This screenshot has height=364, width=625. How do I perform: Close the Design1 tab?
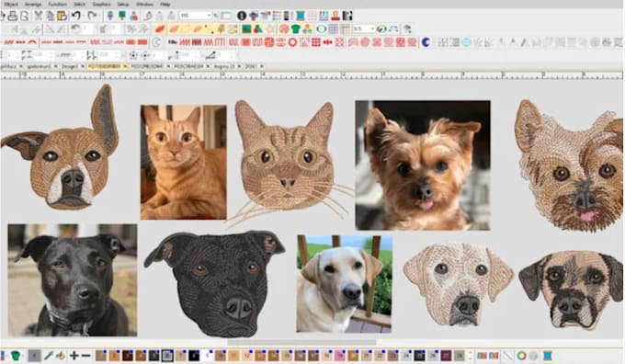coord(83,66)
